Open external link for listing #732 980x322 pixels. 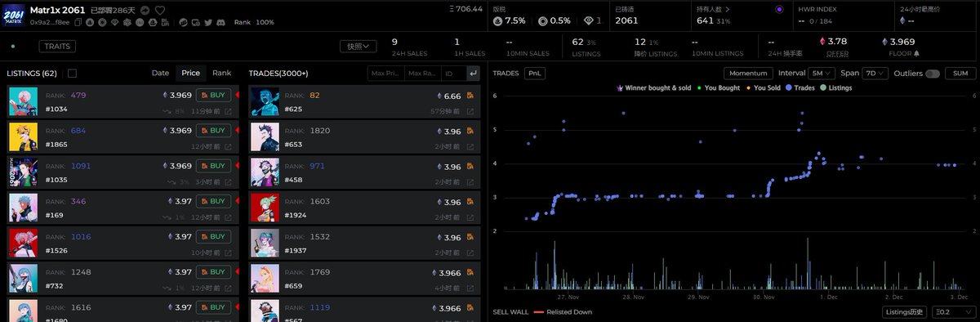pos(228,288)
